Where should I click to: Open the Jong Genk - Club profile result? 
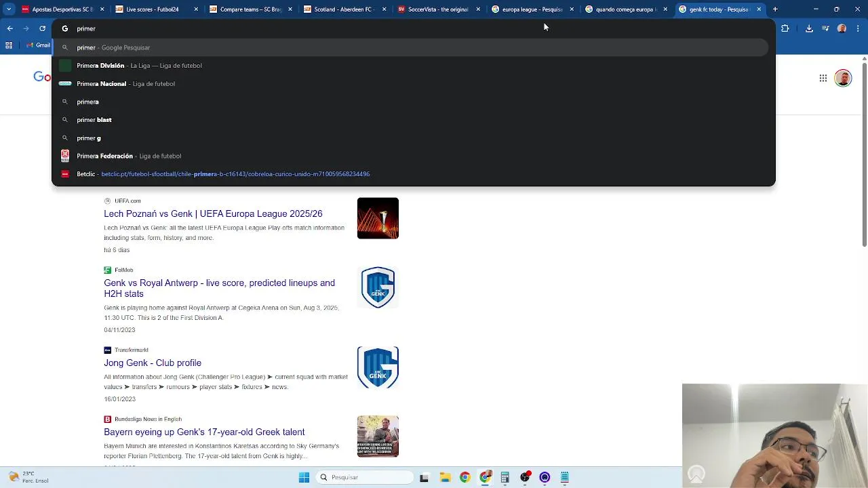pos(153,363)
